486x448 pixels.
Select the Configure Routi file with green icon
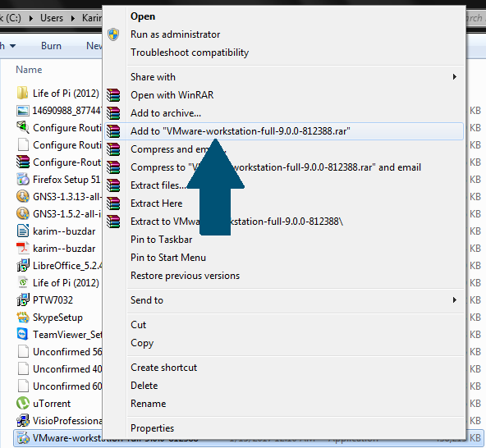(59, 128)
